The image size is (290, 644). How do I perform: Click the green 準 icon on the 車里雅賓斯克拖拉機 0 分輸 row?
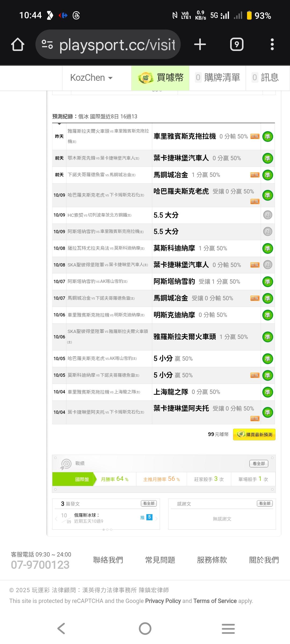click(x=268, y=137)
